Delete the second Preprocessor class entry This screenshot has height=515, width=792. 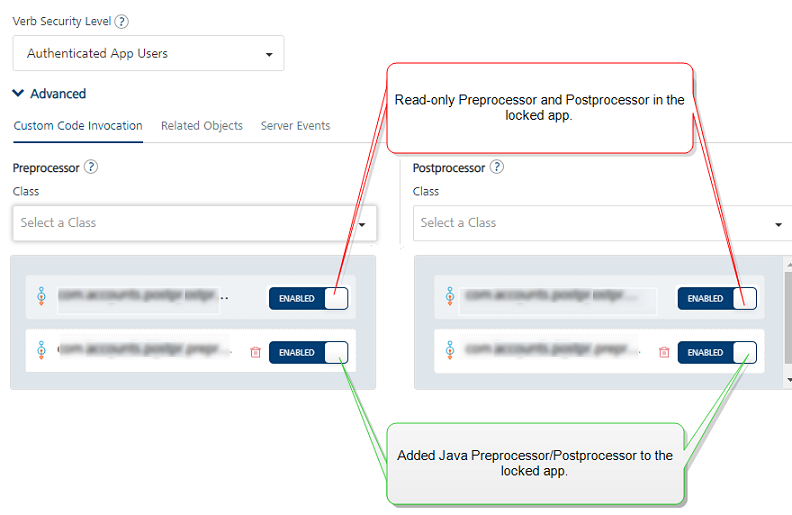[255, 352]
